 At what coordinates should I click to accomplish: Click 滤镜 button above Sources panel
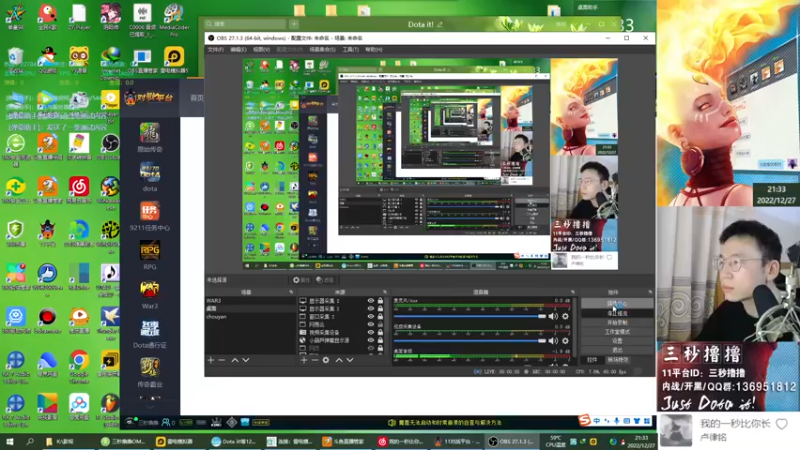coord(325,280)
